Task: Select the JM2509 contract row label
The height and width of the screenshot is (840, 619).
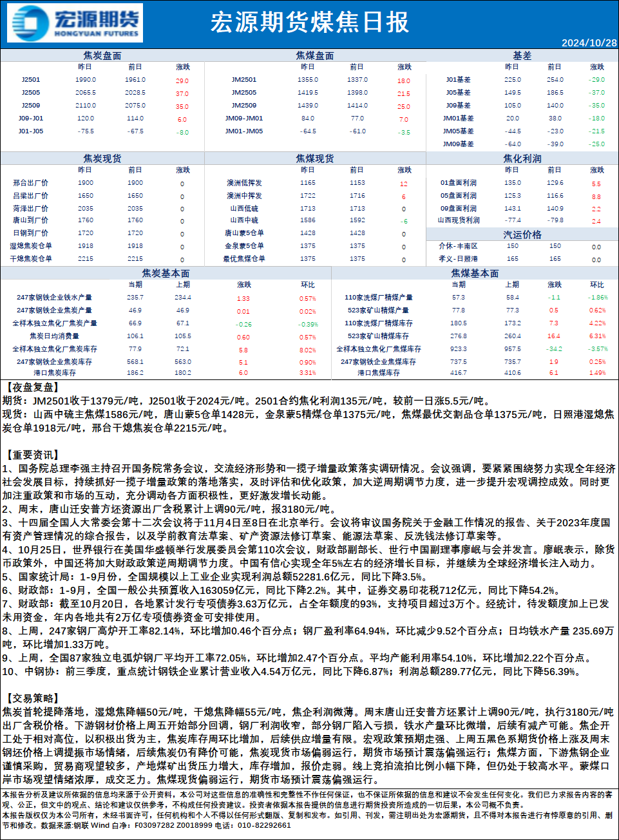Action: pos(244,106)
